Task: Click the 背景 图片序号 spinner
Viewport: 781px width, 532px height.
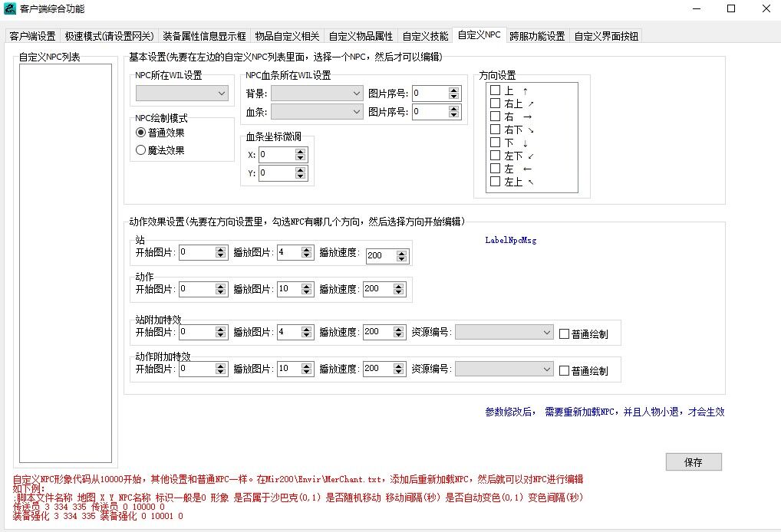Action: pyautogui.click(x=453, y=93)
